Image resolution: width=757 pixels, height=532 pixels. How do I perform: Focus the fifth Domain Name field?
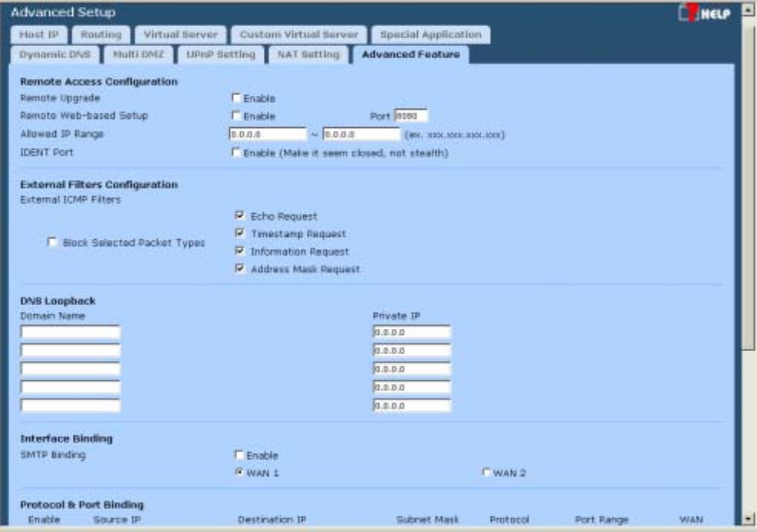pyautogui.click(x=71, y=406)
